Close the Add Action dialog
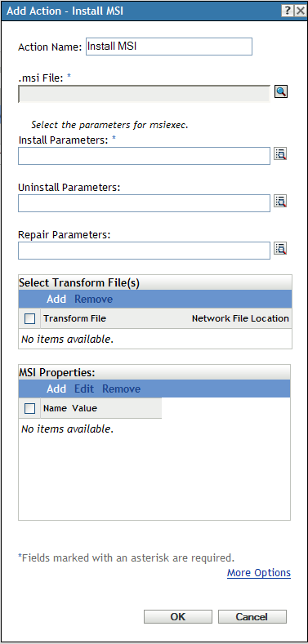308x644 pixels. point(301,11)
